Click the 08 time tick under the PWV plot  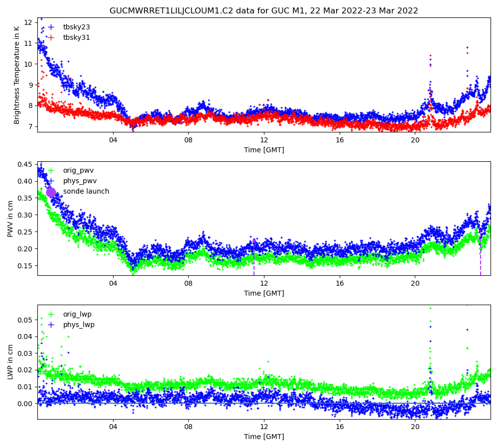point(189,283)
